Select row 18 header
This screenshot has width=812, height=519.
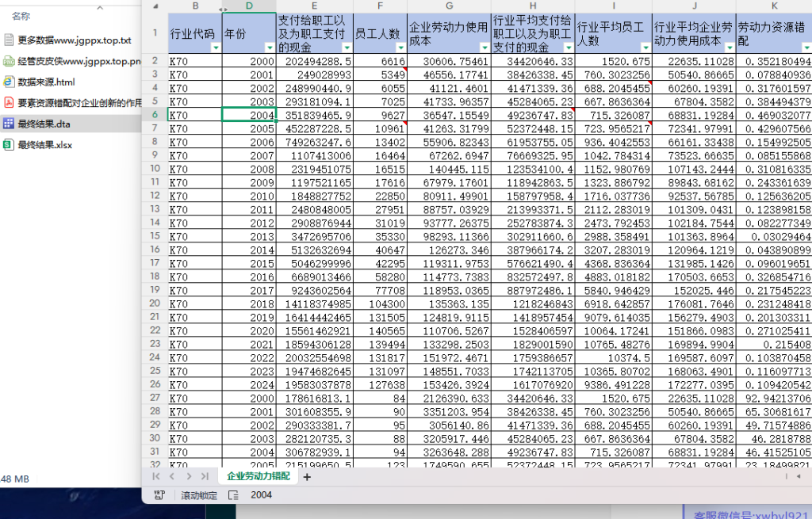click(x=155, y=277)
